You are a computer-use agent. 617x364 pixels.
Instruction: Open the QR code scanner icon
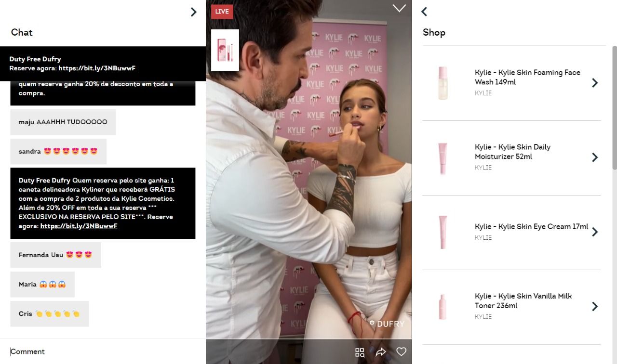click(x=360, y=352)
